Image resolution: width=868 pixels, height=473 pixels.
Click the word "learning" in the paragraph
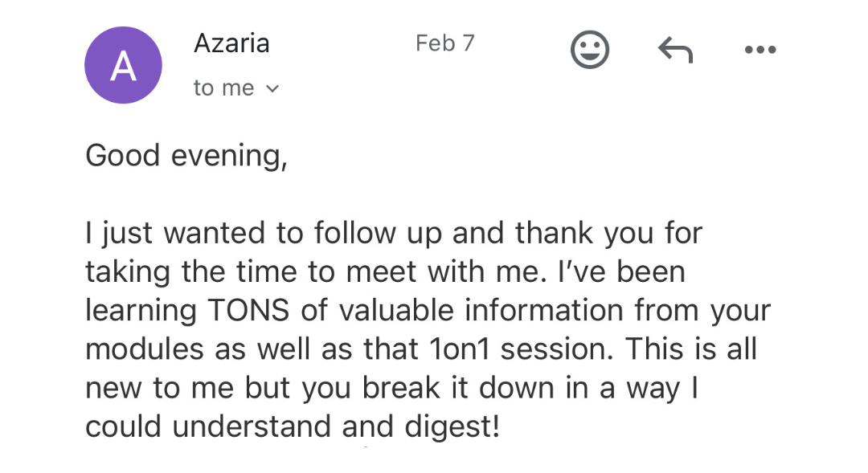pyautogui.click(x=141, y=312)
